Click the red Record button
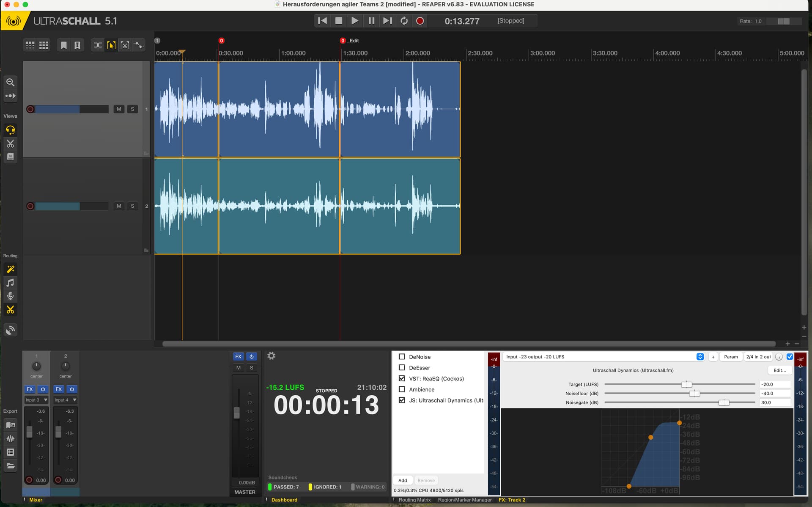The image size is (812, 507). point(420,21)
